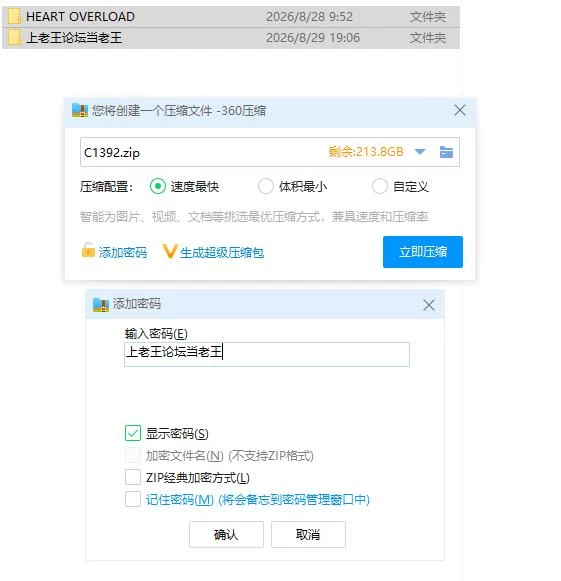Click the 上老王论坛当老王 folder icon
This screenshot has width=561, height=581.
click(x=14, y=38)
